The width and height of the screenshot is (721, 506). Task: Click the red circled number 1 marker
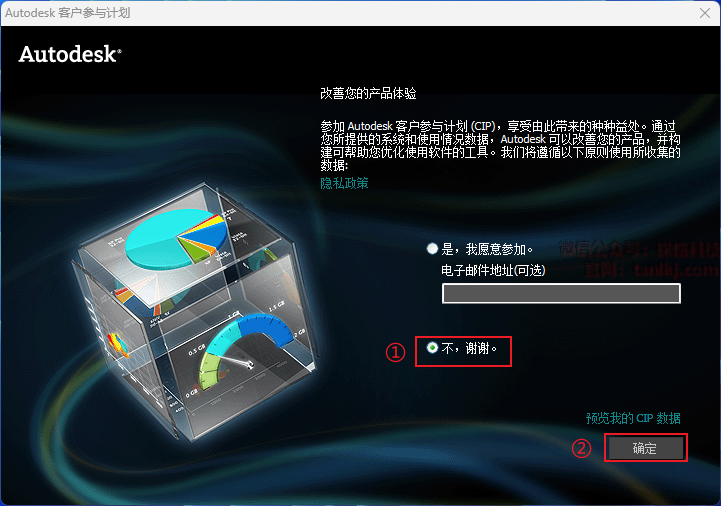(395, 353)
